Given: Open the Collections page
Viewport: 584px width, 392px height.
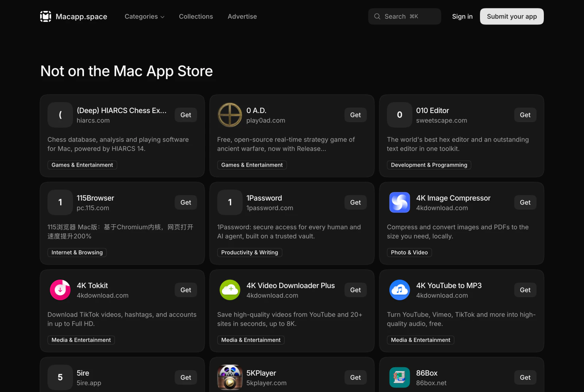Looking at the screenshot, I should 196,16.
